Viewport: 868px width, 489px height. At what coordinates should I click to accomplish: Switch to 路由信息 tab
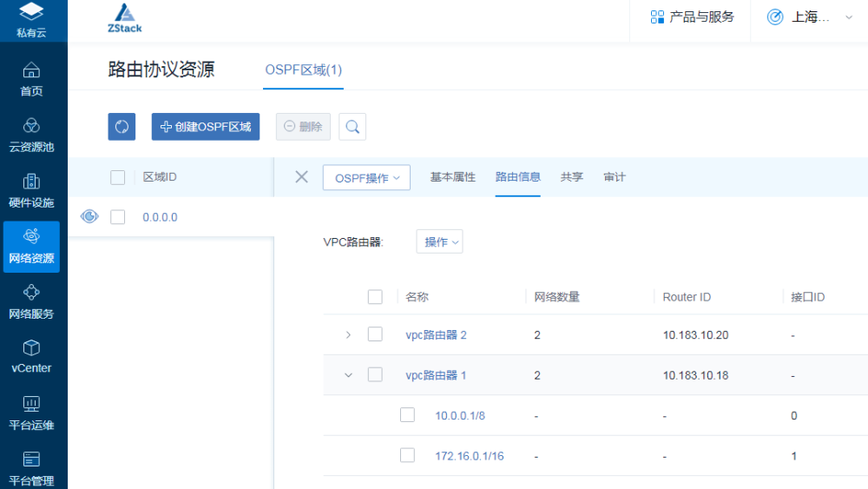coord(517,177)
